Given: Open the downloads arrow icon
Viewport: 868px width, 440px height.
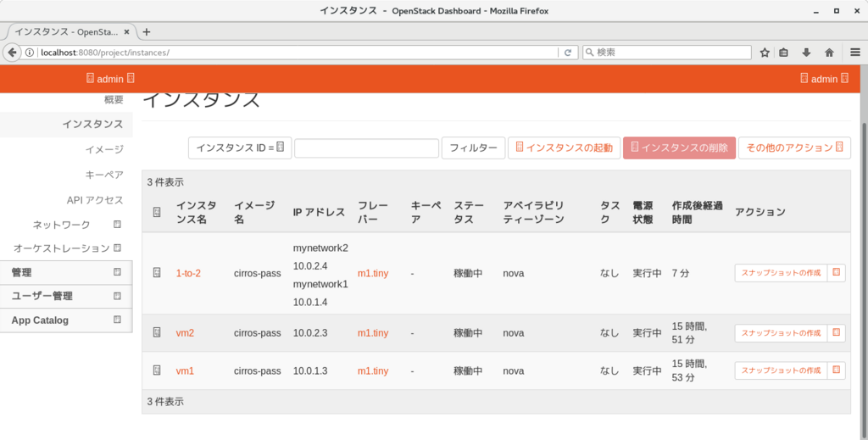Looking at the screenshot, I should pyautogui.click(x=806, y=53).
